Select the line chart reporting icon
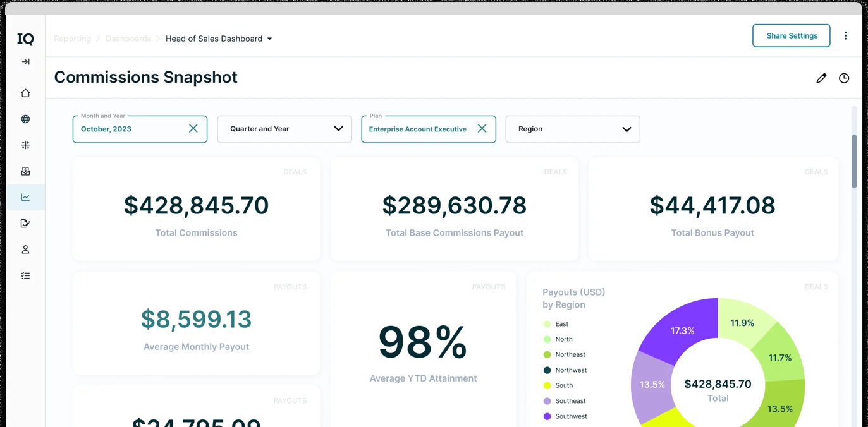The width and height of the screenshot is (868, 427). coord(25,197)
